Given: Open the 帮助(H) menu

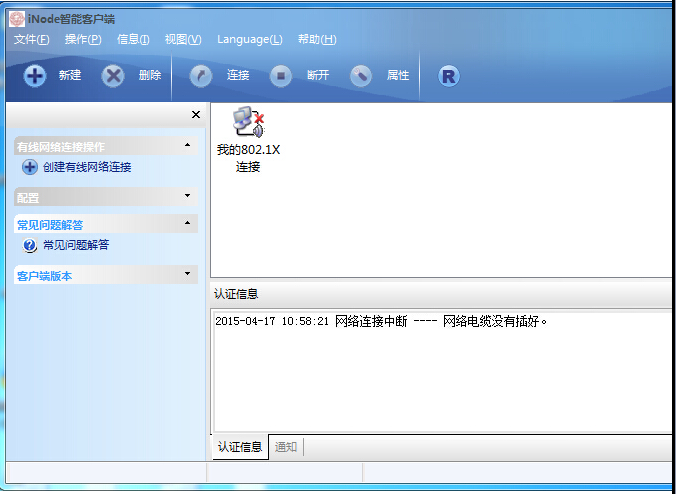Looking at the screenshot, I should [317, 40].
